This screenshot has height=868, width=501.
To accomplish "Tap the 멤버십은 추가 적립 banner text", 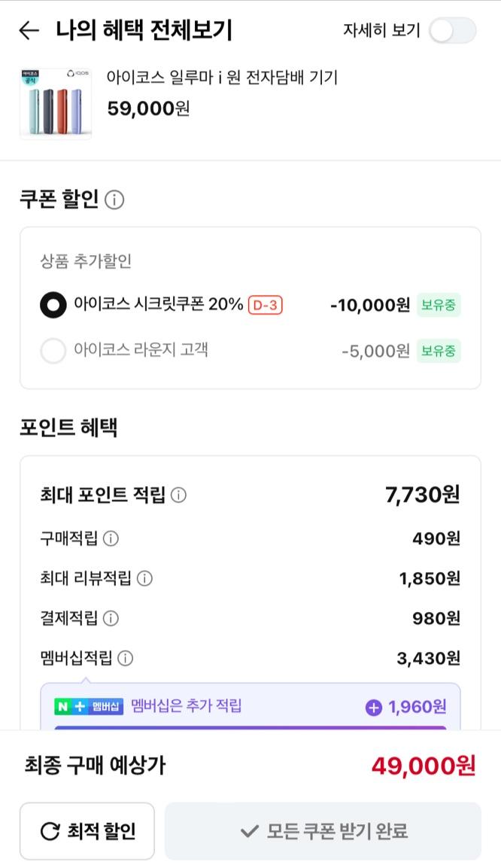I will click(x=187, y=706).
